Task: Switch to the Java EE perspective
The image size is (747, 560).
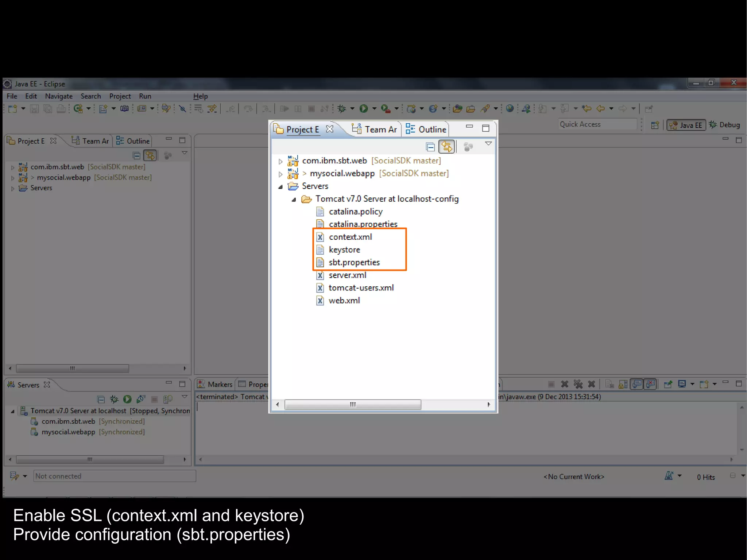Action: (686, 125)
